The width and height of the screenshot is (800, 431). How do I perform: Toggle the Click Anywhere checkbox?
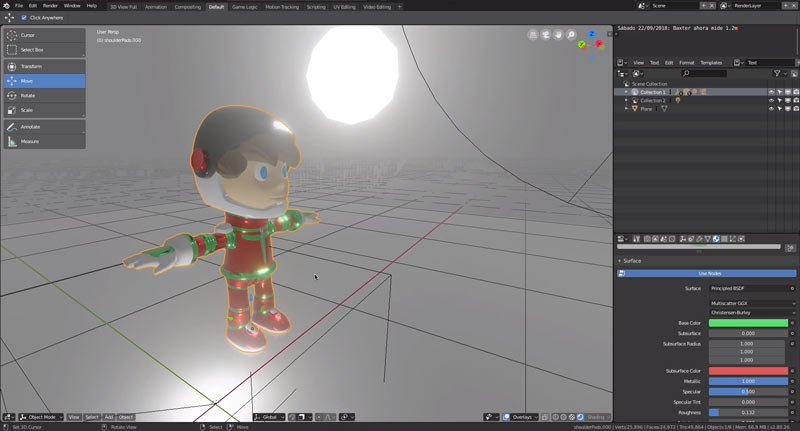24,18
